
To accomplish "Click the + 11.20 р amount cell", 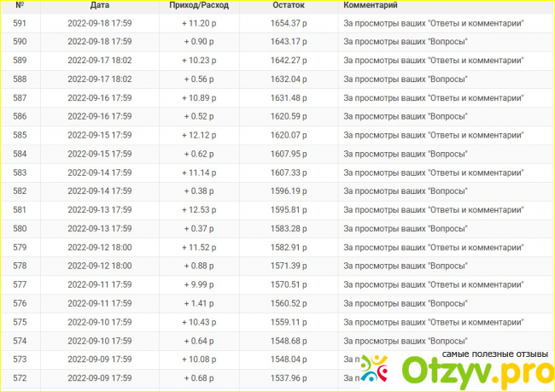I will click(198, 23).
